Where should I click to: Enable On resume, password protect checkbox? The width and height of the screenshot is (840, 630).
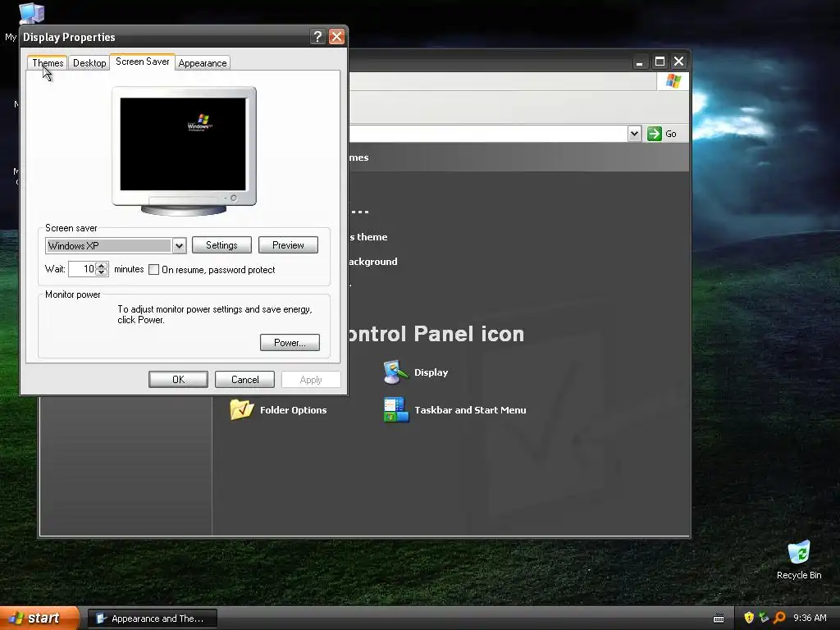click(x=153, y=269)
